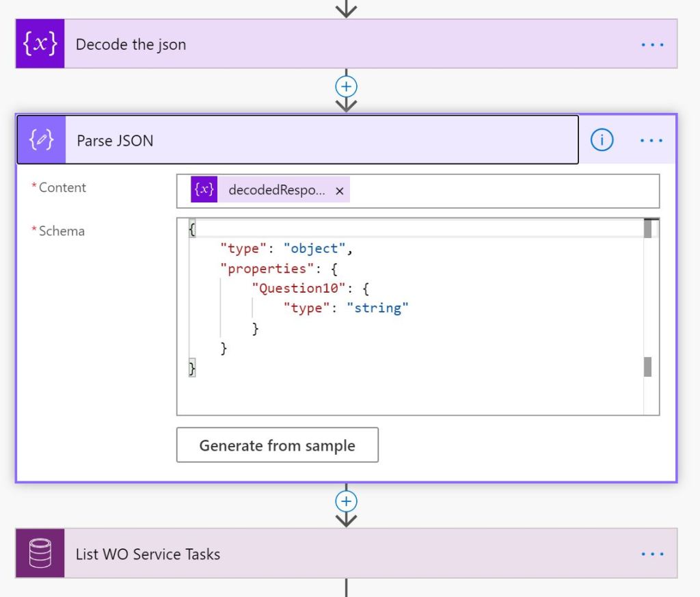Select the decodedRespo... dynamic content token

click(x=276, y=191)
